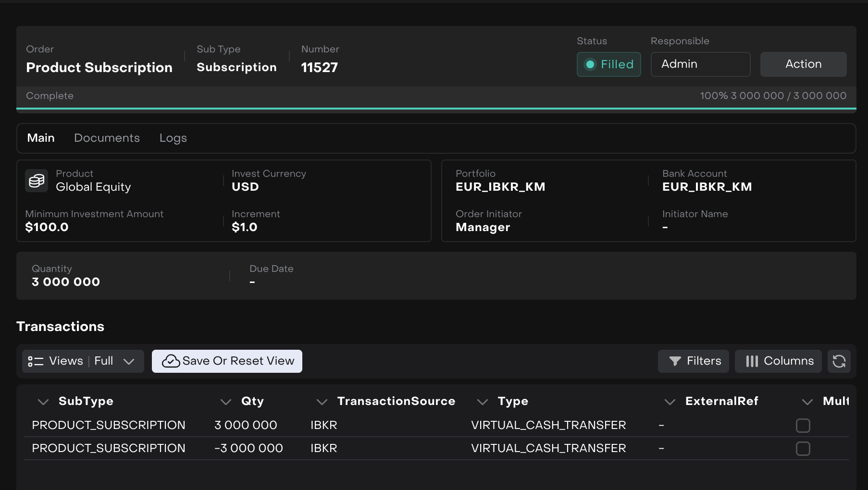Click the bars icon in Columns
Viewport: 868px width, 490px height.
coord(752,361)
